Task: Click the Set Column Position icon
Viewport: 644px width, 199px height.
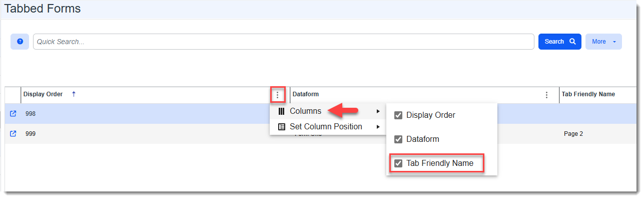Action: tap(281, 127)
